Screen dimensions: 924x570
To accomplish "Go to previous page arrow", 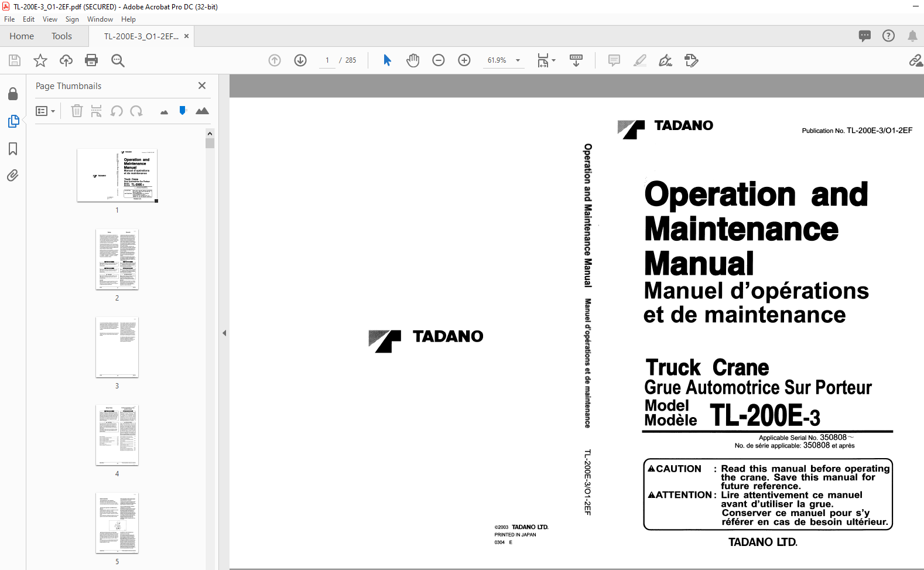I will [x=275, y=60].
